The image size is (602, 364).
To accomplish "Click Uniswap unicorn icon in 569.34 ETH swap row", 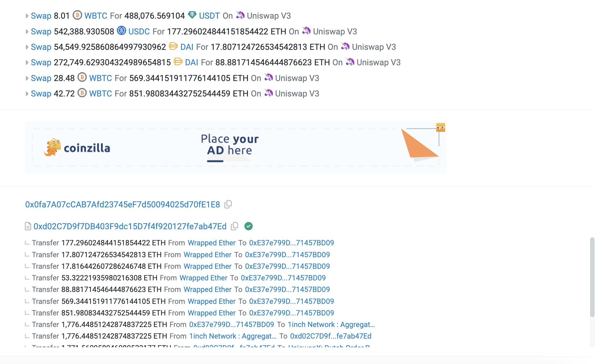I will pos(268,77).
